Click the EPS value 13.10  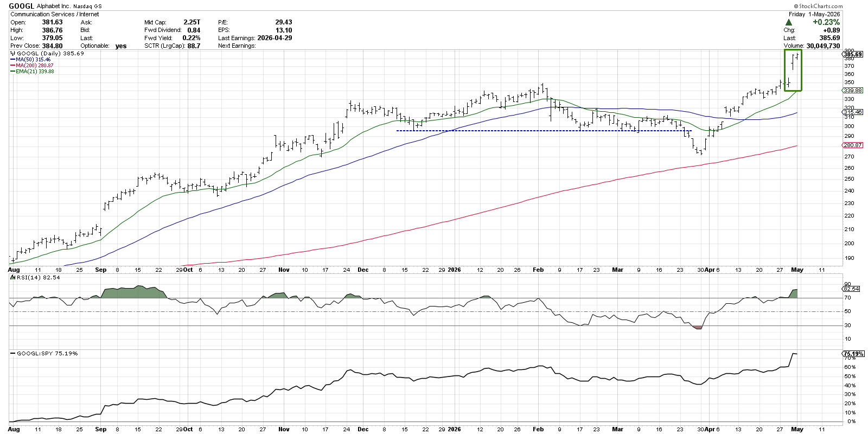tap(284, 30)
